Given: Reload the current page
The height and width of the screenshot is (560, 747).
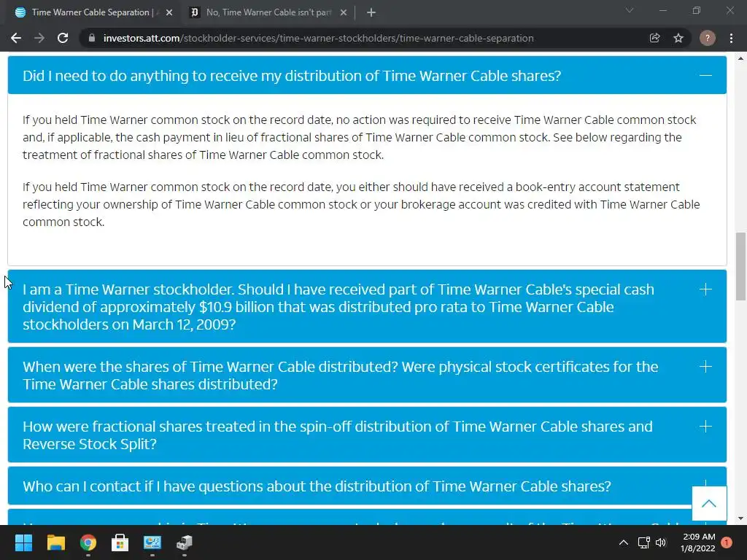Looking at the screenshot, I should (63, 38).
